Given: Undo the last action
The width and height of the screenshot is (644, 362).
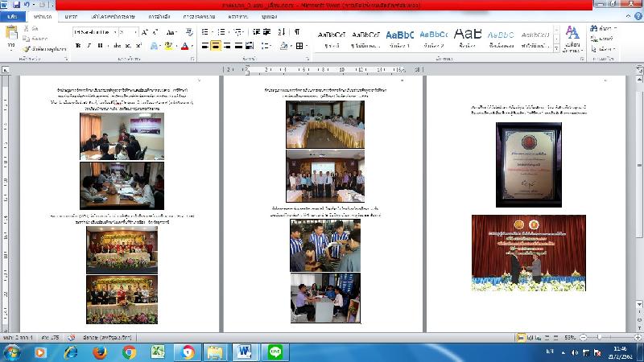Looking at the screenshot, I should tap(27, 5).
